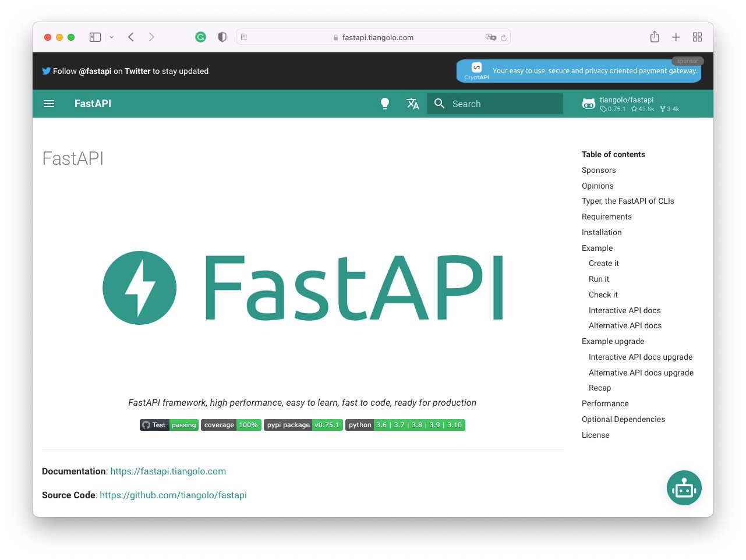Click the coverage 100% badge

pyautogui.click(x=231, y=425)
